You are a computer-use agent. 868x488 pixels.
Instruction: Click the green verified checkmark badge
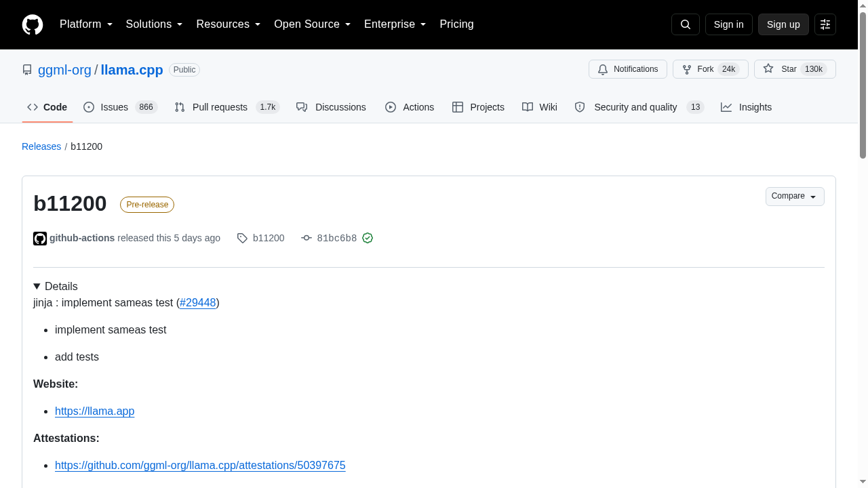click(368, 238)
